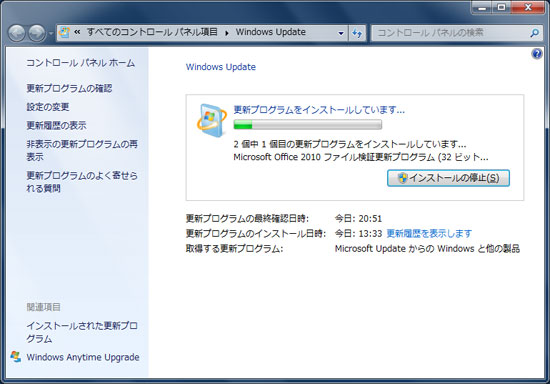Screen dimensions: 550x384
Task: Click the 関連項目 section label
Action: 43,307
